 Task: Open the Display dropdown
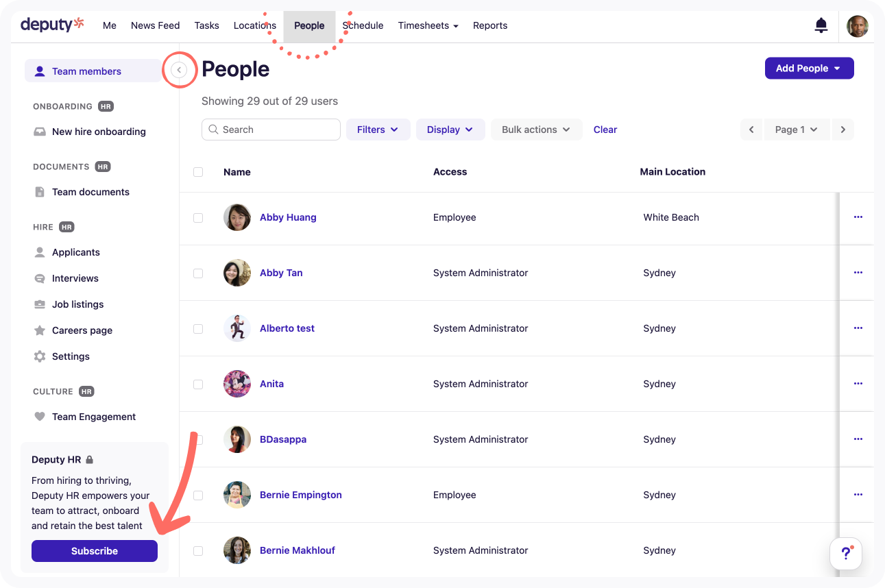(450, 130)
